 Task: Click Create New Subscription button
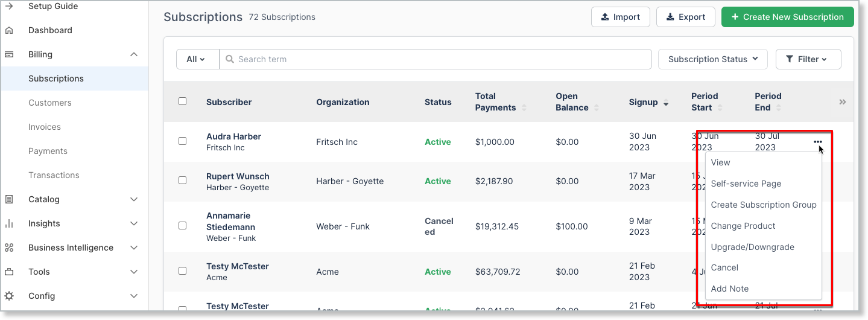[787, 17]
